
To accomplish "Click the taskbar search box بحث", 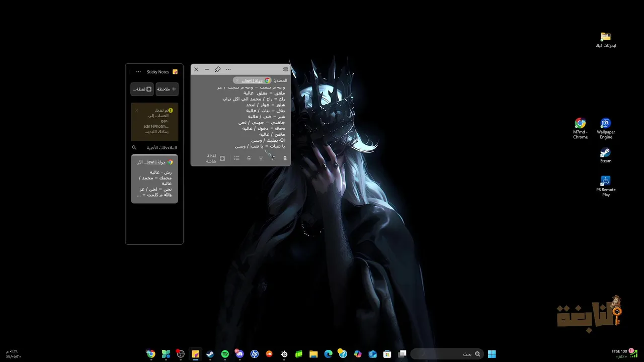I will tap(447, 354).
